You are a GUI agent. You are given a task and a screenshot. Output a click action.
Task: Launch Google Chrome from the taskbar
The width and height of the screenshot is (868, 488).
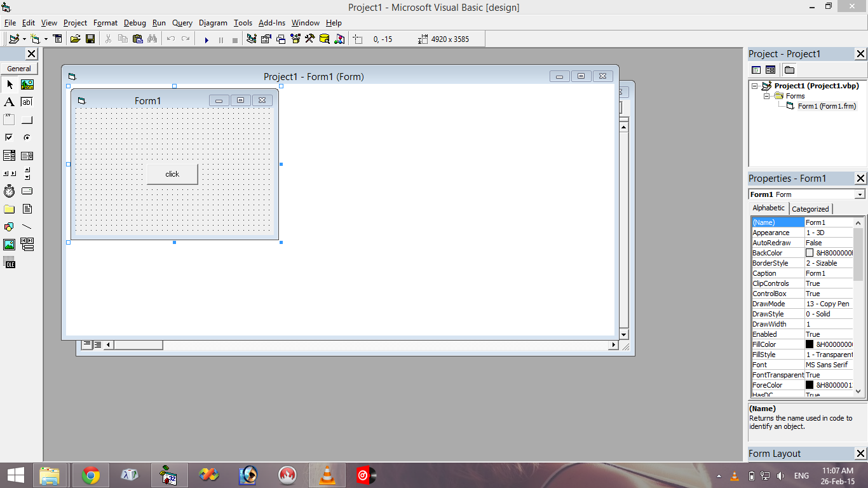(91, 475)
